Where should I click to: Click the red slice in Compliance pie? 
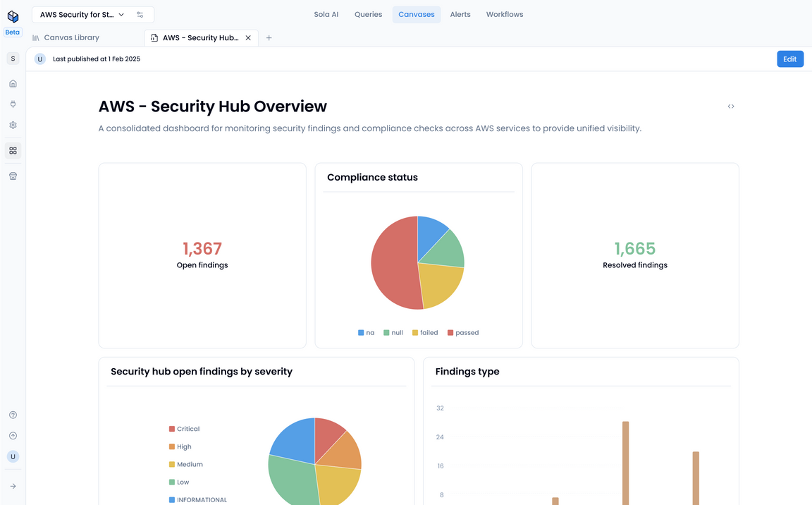click(393, 263)
